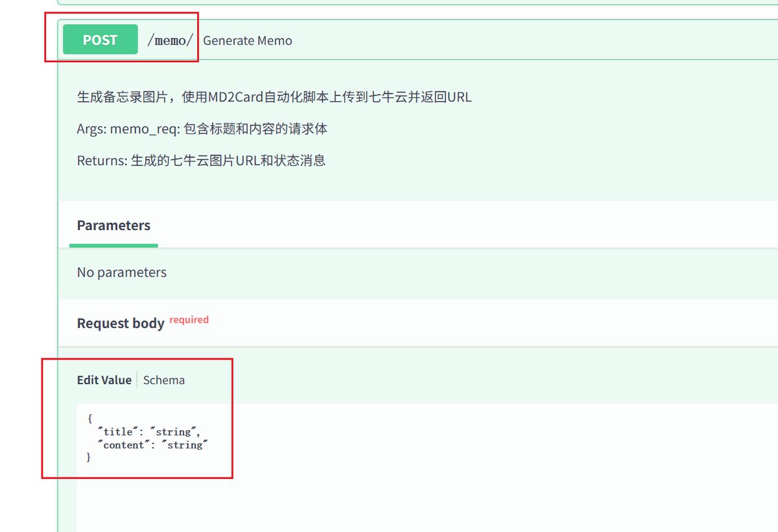Click the "content" key in JSON body
778x532 pixels.
coord(124,445)
